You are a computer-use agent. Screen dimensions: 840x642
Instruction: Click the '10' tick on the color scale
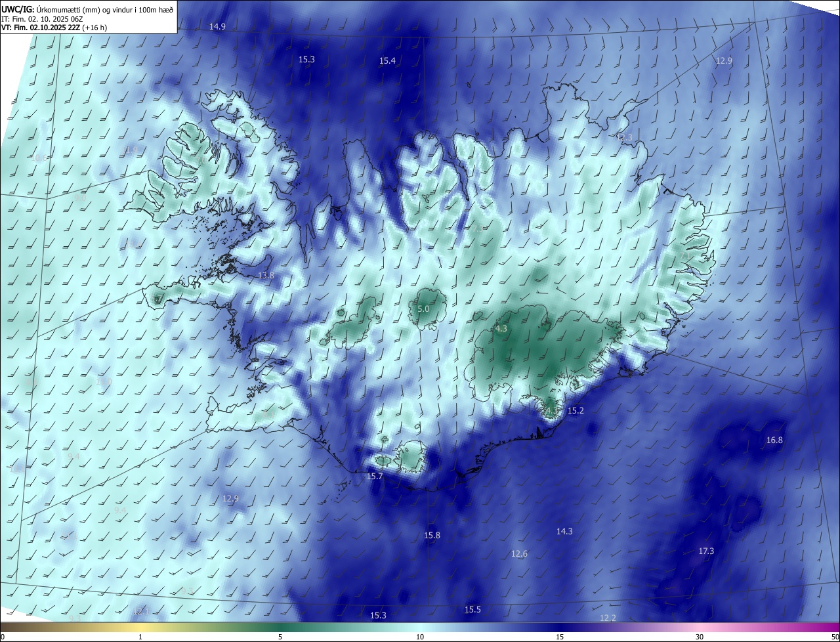[x=420, y=637]
